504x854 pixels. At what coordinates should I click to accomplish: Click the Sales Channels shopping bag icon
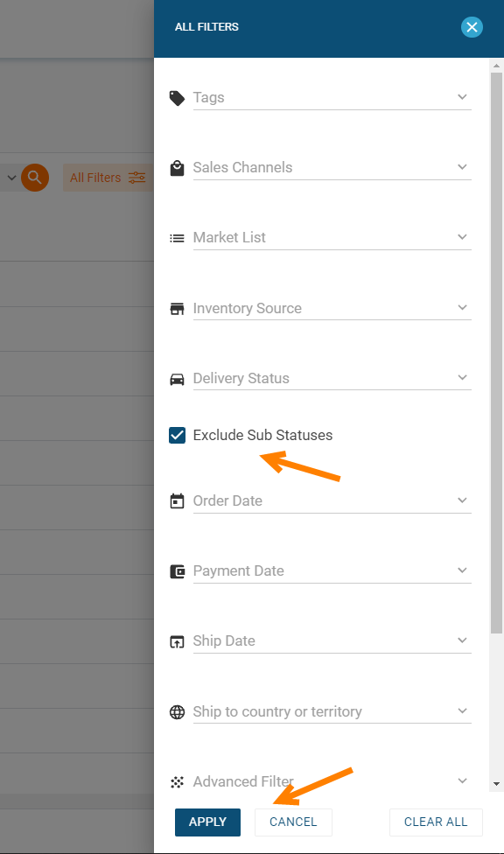pyautogui.click(x=177, y=168)
